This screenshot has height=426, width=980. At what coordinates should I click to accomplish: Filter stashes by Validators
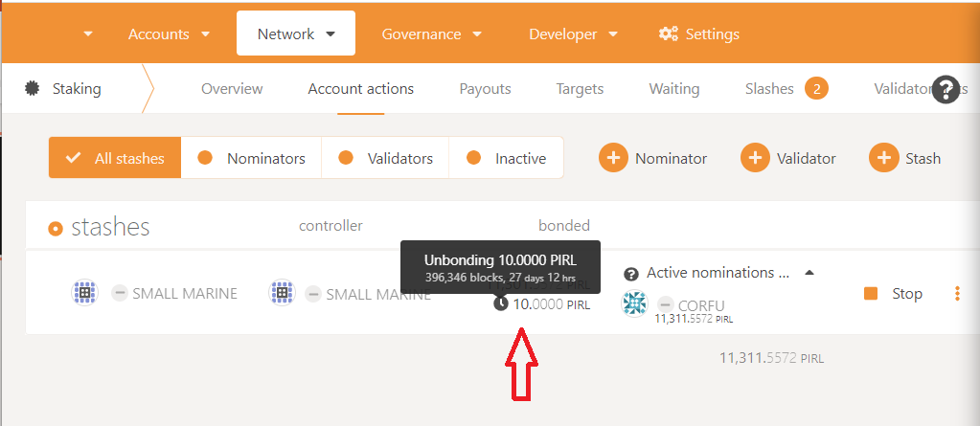(385, 158)
